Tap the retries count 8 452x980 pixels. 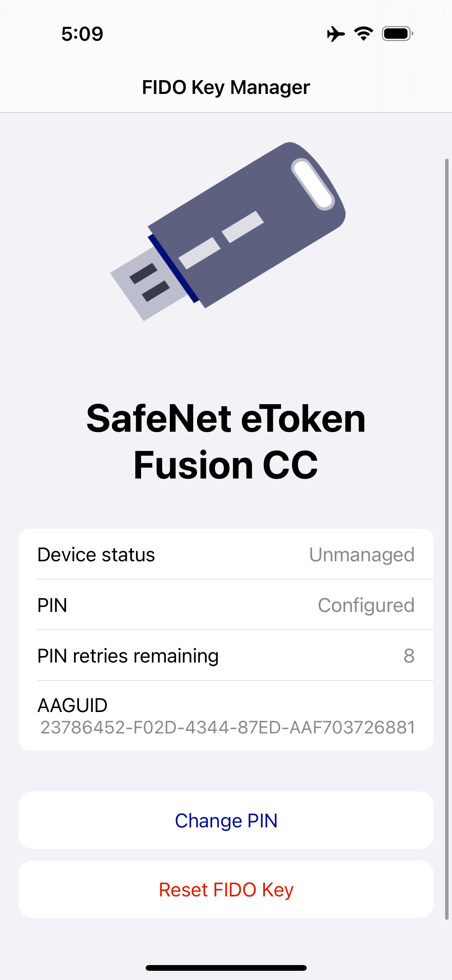point(409,656)
